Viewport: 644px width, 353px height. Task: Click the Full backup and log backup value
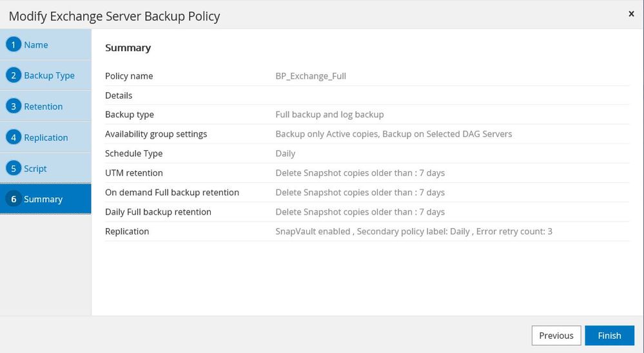(x=329, y=115)
